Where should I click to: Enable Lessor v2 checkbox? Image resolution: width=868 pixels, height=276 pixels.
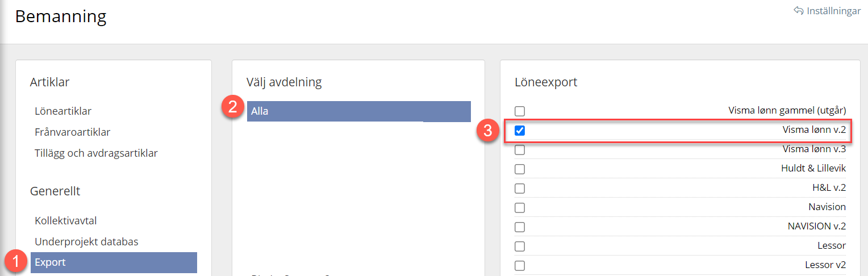[x=520, y=265]
